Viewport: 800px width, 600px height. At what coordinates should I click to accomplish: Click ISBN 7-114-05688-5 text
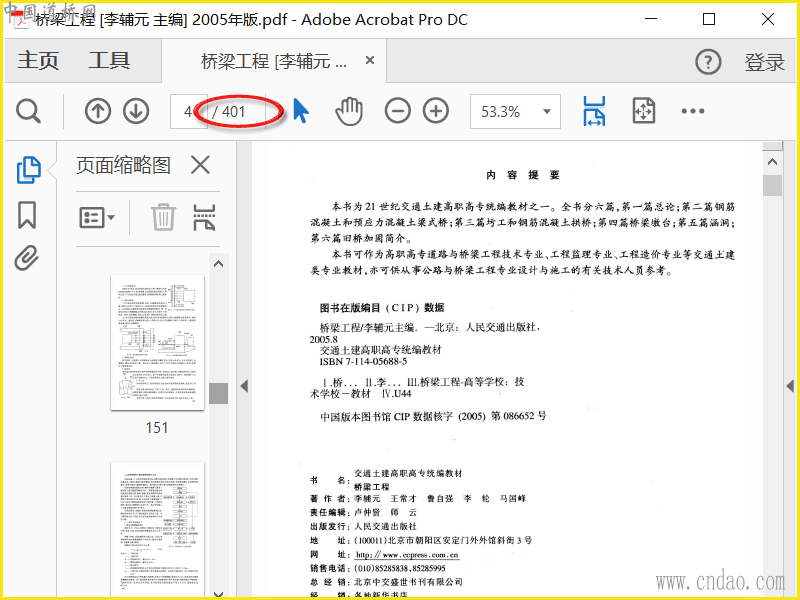(x=363, y=362)
